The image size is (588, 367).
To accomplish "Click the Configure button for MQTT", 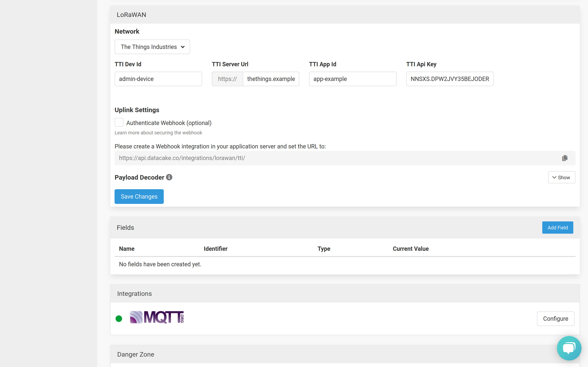I will coord(555,318).
